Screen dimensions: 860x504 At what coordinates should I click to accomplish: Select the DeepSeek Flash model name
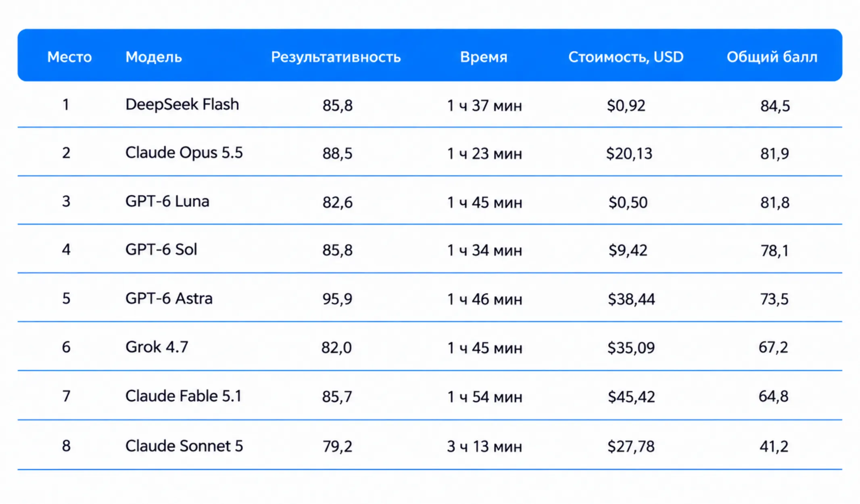click(182, 104)
